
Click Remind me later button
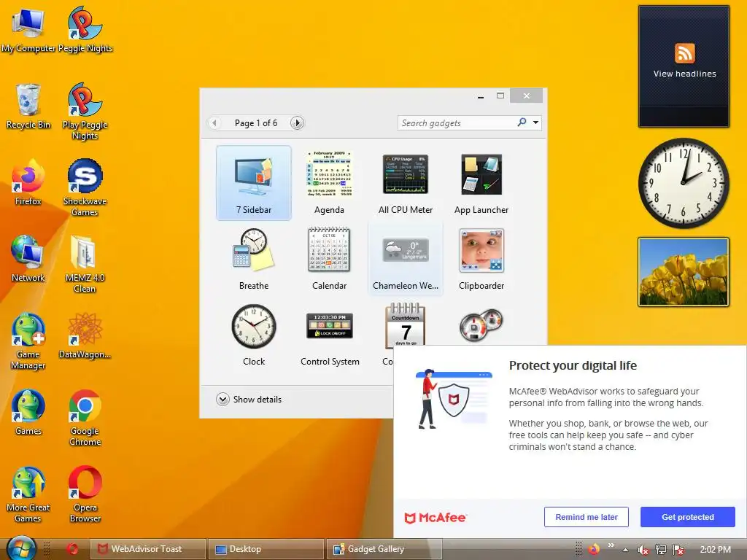(x=586, y=517)
